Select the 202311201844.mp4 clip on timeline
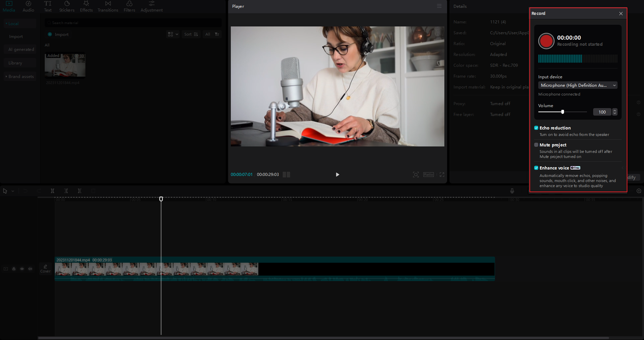 (275, 268)
